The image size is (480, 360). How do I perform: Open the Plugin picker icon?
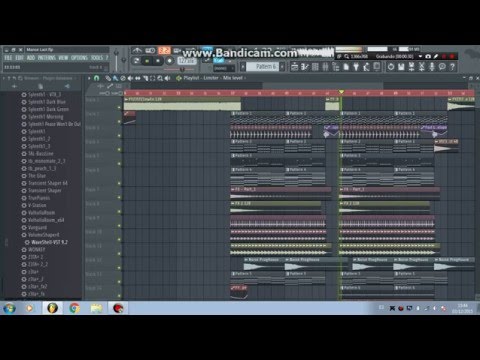coord(356,67)
